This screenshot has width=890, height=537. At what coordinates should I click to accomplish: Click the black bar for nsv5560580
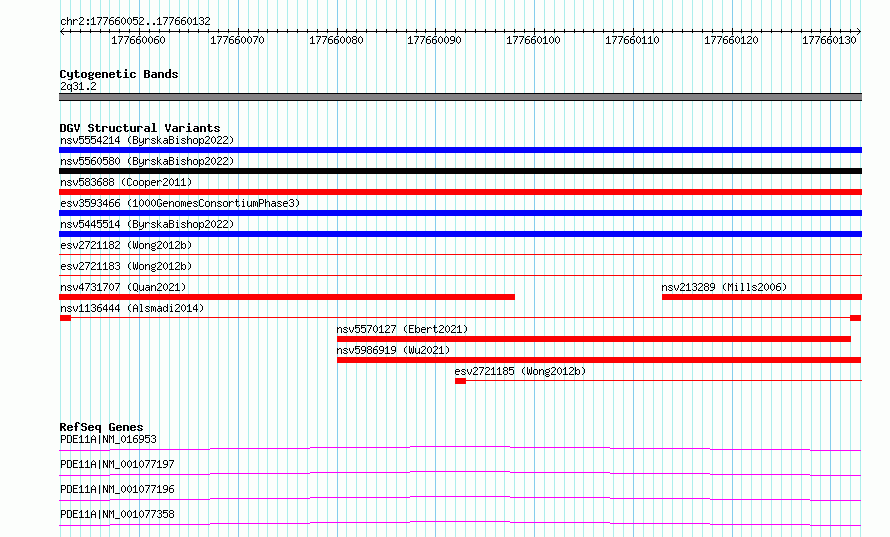[460, 171]
